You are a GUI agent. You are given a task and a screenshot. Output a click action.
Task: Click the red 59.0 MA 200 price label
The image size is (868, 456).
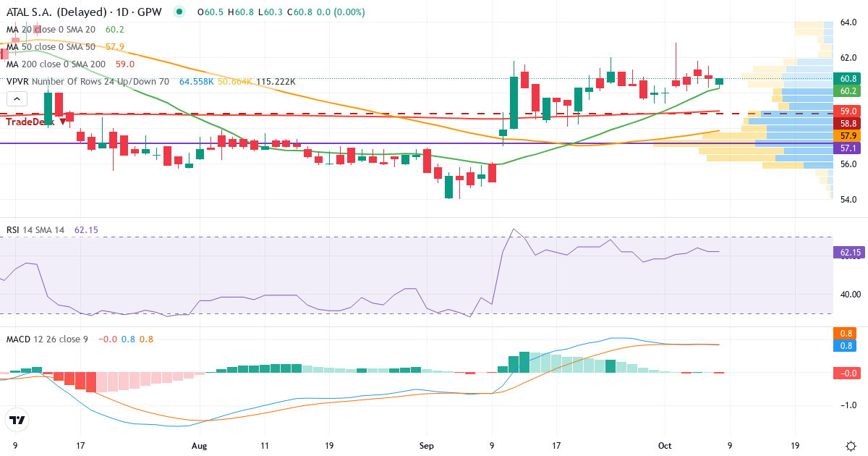click(846, 111)
